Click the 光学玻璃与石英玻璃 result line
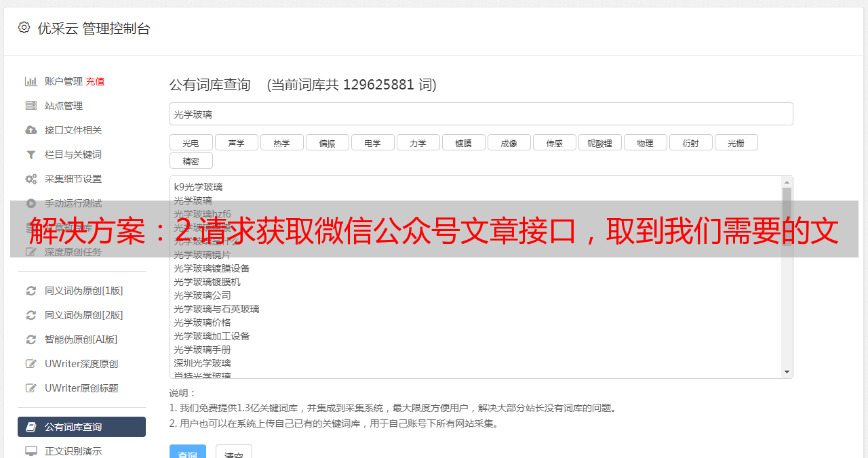Viewport: 868px width, 458px height. click(x=216, y=309)
